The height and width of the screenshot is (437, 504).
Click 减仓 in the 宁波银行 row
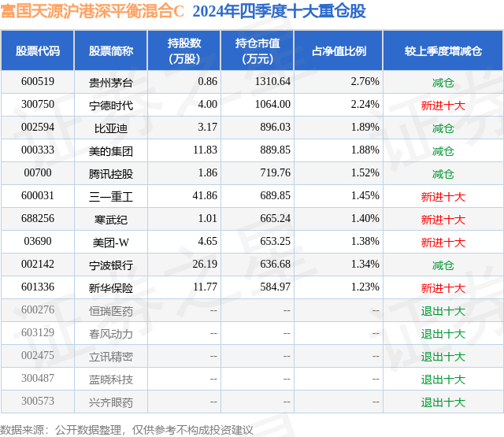pyautogui.click(x=443, y=265)
